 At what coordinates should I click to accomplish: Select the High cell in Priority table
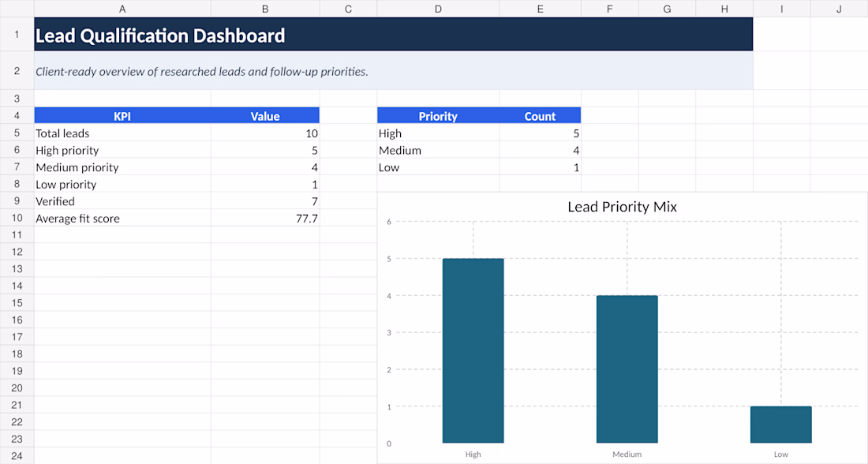tap(438, 133)
